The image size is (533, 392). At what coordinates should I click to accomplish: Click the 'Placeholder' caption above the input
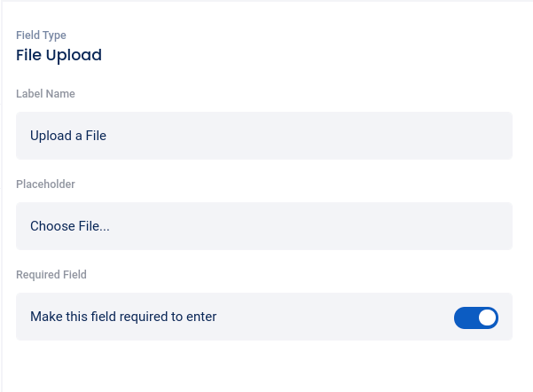tap(45, 184)
